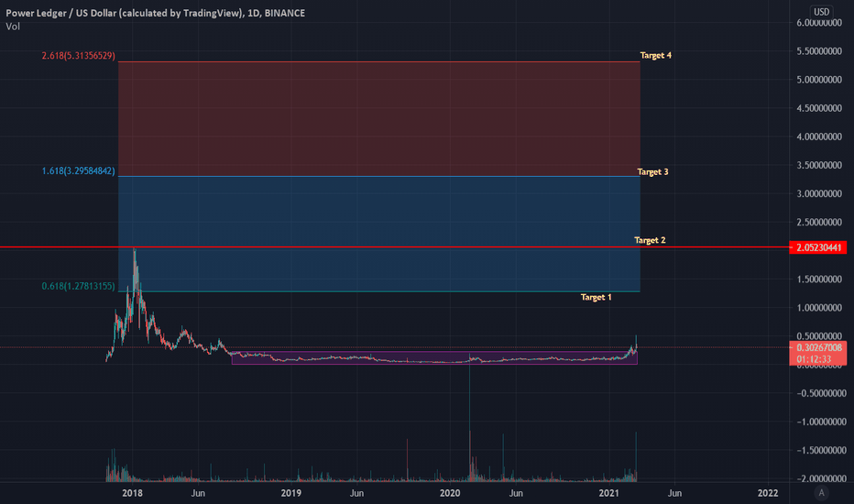
Task: Click the 1.618(3.29584842) Fibonacci level label
Action: 79,171
